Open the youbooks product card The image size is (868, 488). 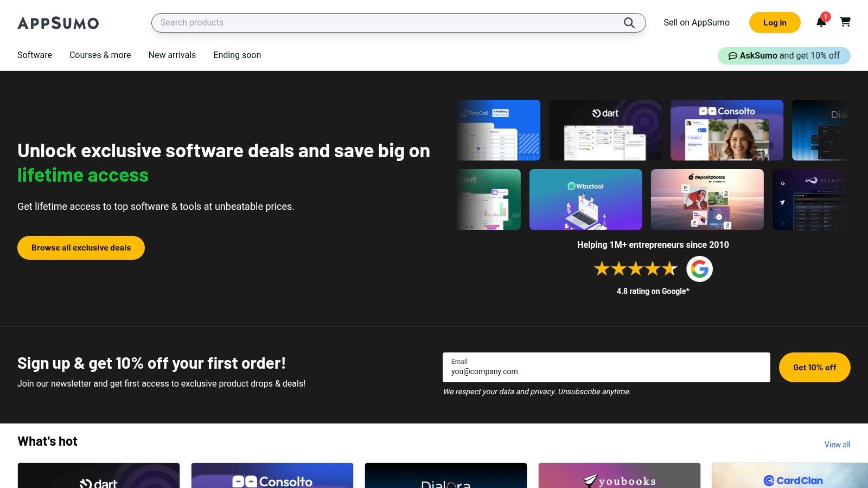[x=619, y=476]
